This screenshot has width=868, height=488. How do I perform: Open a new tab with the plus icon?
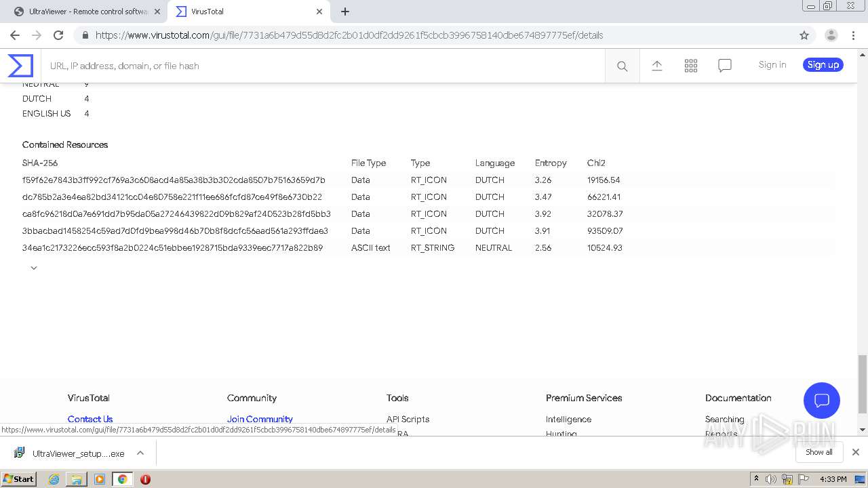(x=345, y=12)
